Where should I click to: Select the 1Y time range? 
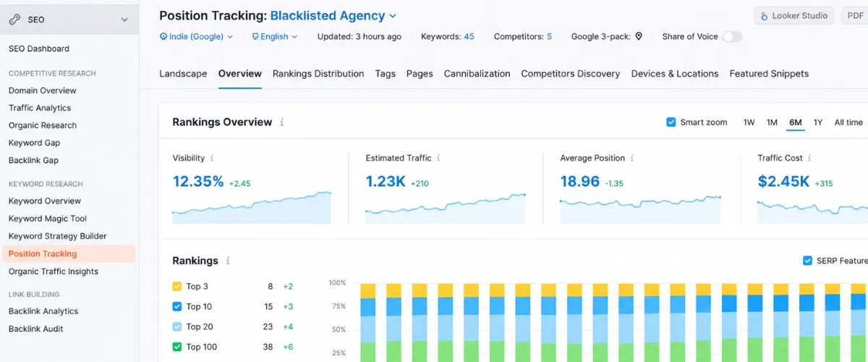(x=818, y=122)
